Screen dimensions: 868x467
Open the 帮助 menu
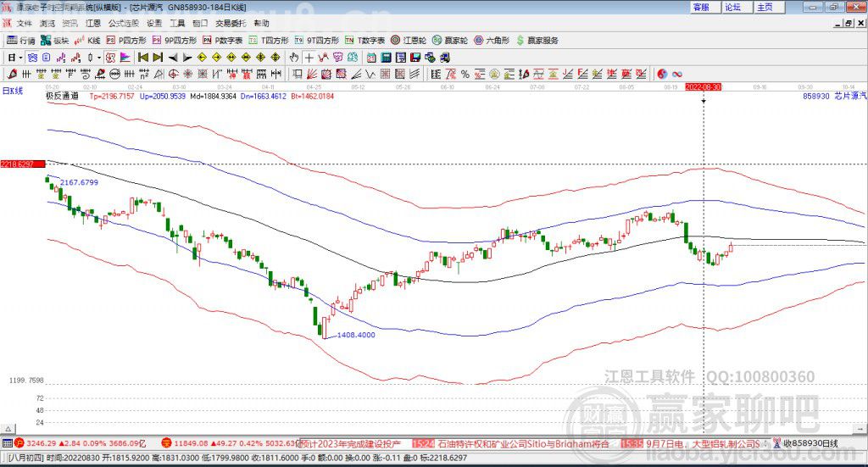click(x=261, y=23)
